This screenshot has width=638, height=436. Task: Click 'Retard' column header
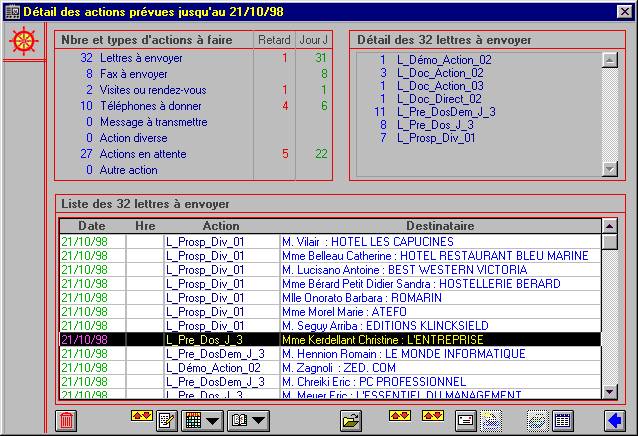pyautogui.click(x=274, y=40)
